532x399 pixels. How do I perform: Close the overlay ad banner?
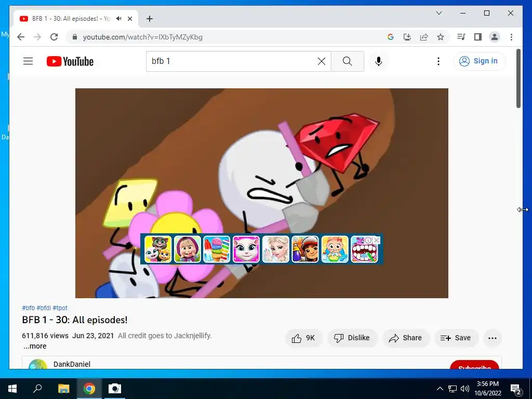coord(376,240)
